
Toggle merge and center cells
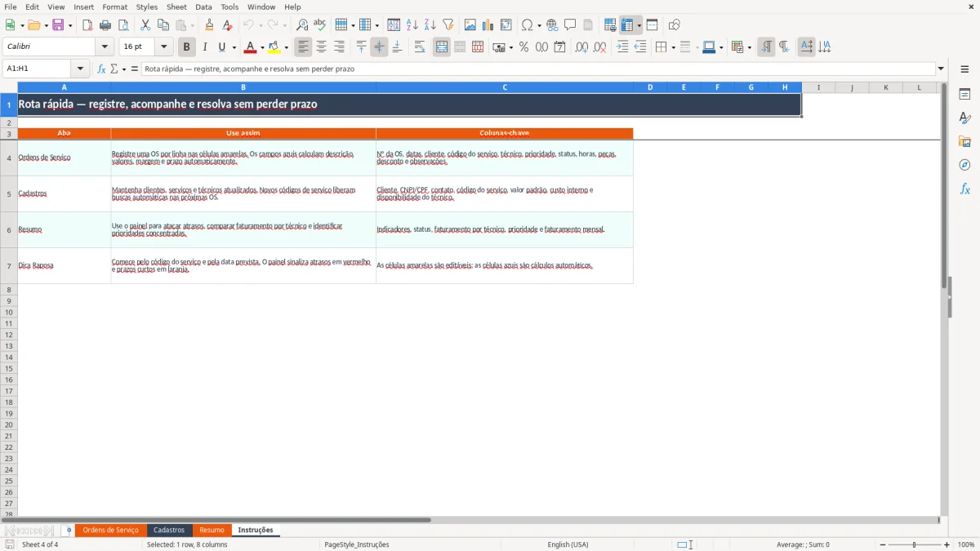[442, 47]
